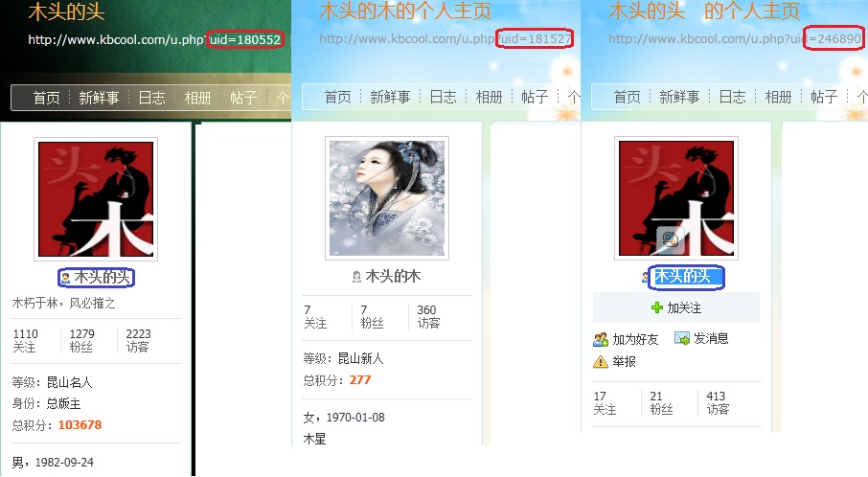
Task: Click the magnifier icon on right avatar
Action: click(670, 239)
